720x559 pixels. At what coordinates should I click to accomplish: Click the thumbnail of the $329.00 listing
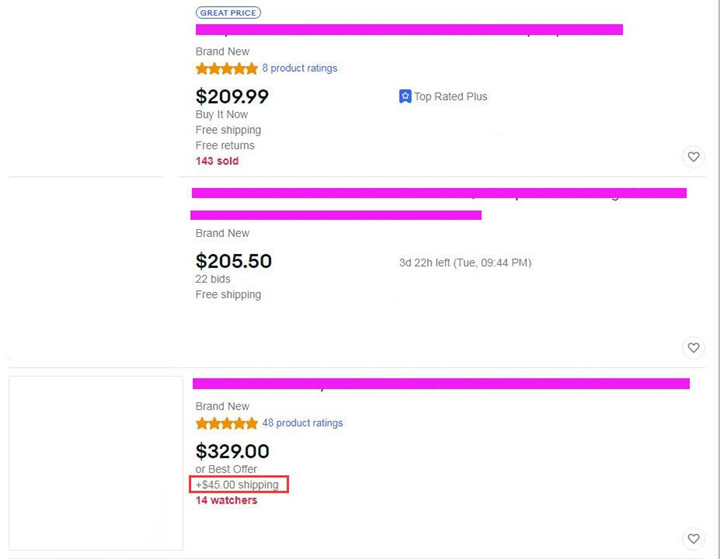click(x=96, y=462)
